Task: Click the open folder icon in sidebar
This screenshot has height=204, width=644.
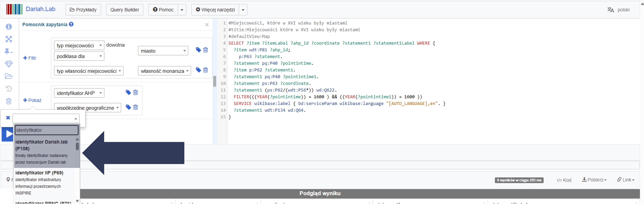Action: tap(9, 76)
